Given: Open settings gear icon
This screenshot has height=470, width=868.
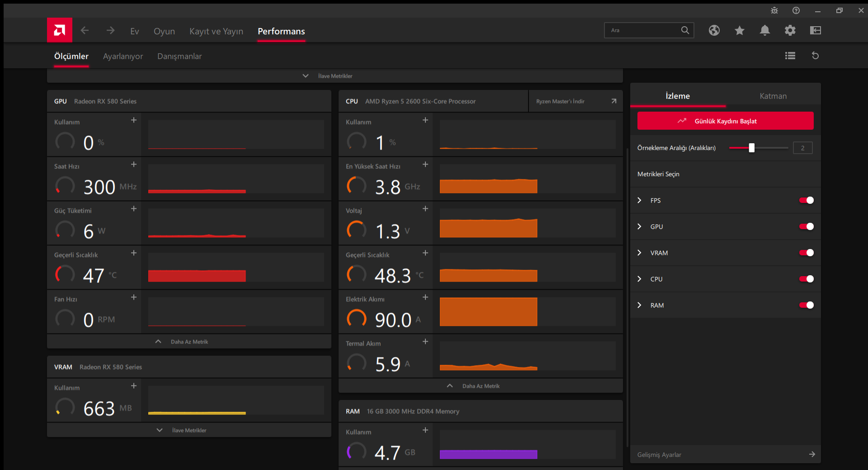Looking at the screenshot, I should pyautogui.click(x=790, y=30).
